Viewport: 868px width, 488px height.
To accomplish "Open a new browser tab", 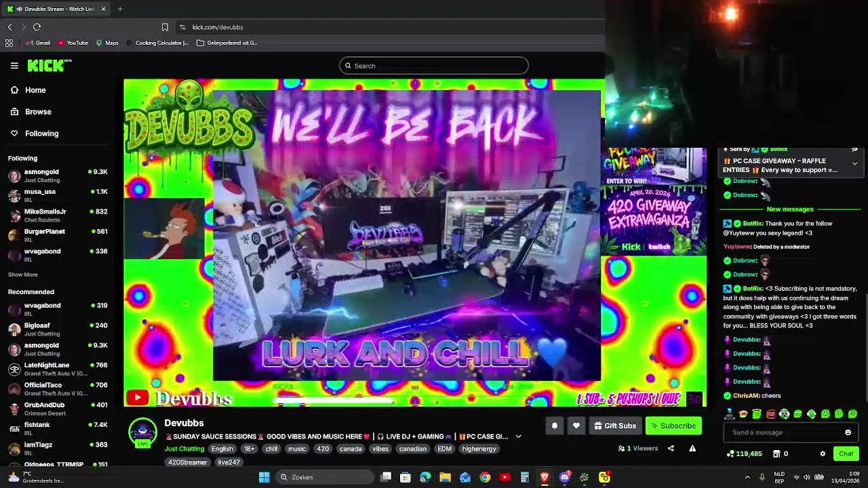I will [120, 9].
